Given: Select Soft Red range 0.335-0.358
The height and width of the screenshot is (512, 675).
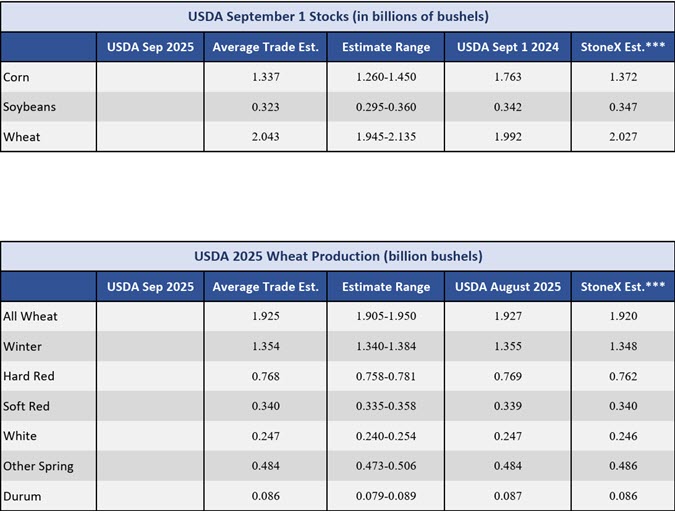Looking at the screenshot, I should tap(386, 406).
